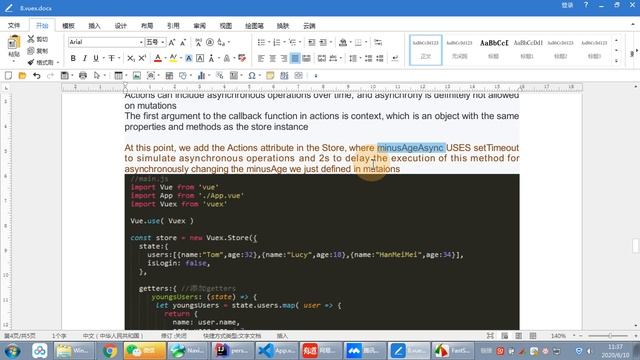Select the bold AaBbCcI title style
Image resolution: width=640 pixels, height=360 pixels.
[493, 49]
